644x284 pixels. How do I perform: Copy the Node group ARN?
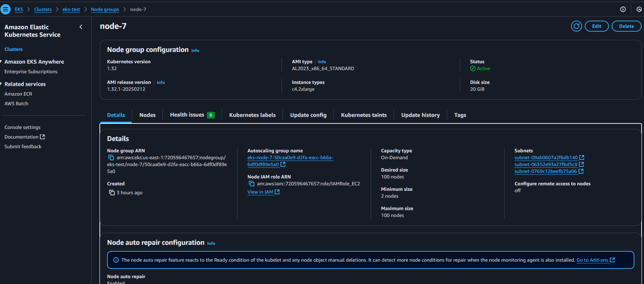(x=111, y=157)
